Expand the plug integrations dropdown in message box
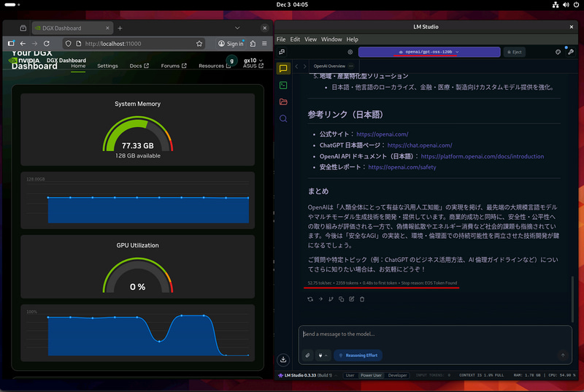 point(323,356)
